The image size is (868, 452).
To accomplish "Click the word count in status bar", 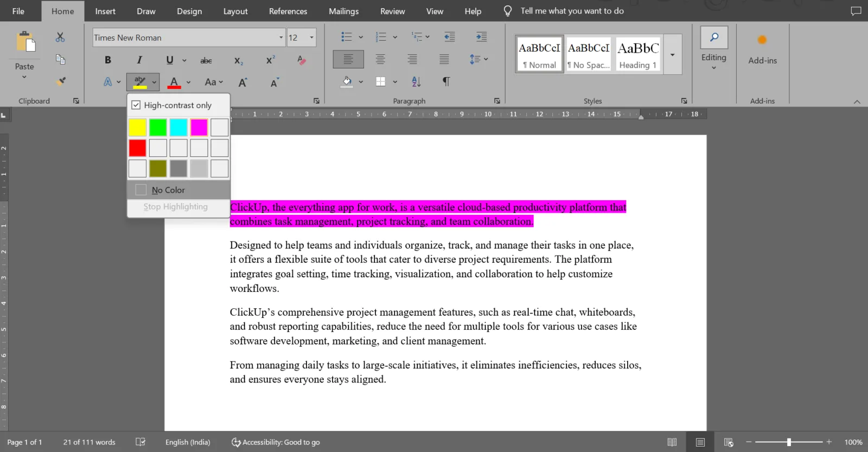I will point(90,442).
